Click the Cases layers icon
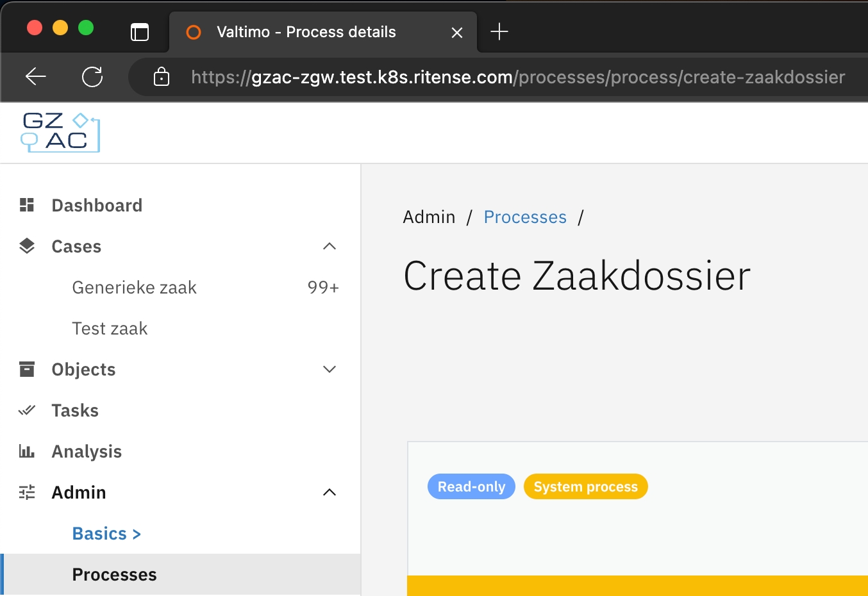The height and width of the screenshot is (596, 868). [27, 246]
